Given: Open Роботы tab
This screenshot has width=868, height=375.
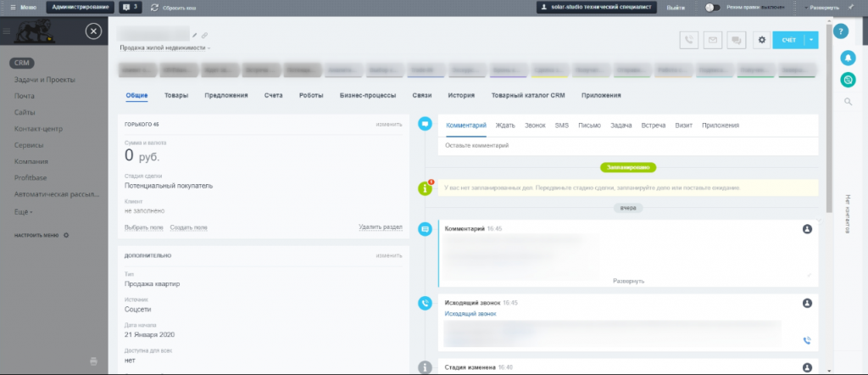Looking at the screenshot, I should [x=311, y=95].
